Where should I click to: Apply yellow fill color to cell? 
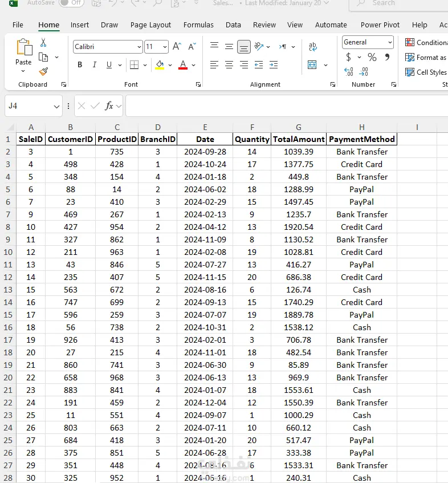pos(160,64)
